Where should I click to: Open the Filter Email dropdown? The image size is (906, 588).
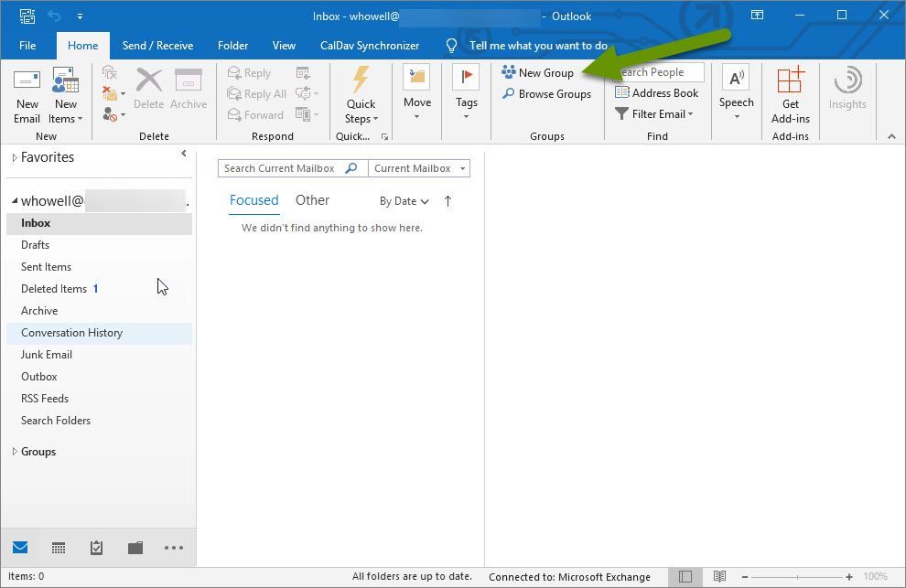coord(655,113)
